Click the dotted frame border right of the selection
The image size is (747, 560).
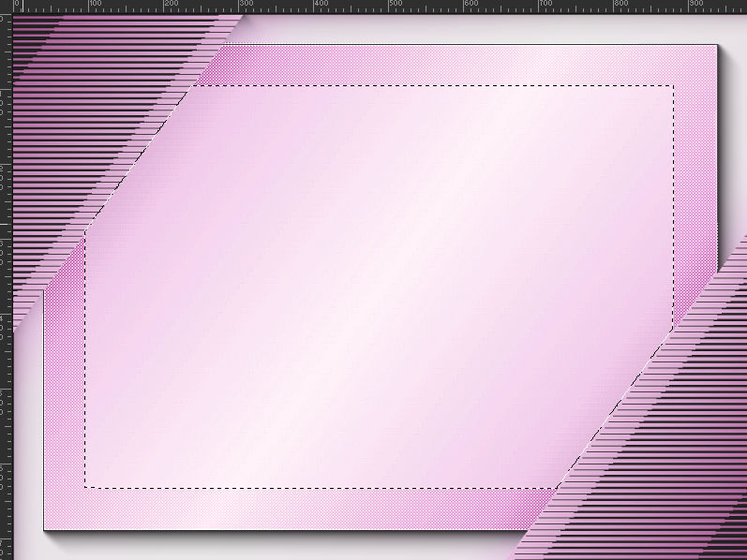695,187
